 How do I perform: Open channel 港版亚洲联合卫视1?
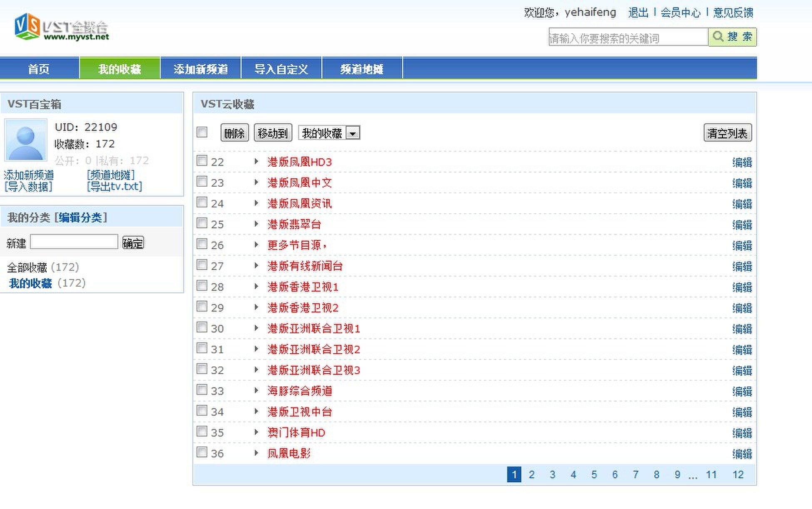point(314,329)
